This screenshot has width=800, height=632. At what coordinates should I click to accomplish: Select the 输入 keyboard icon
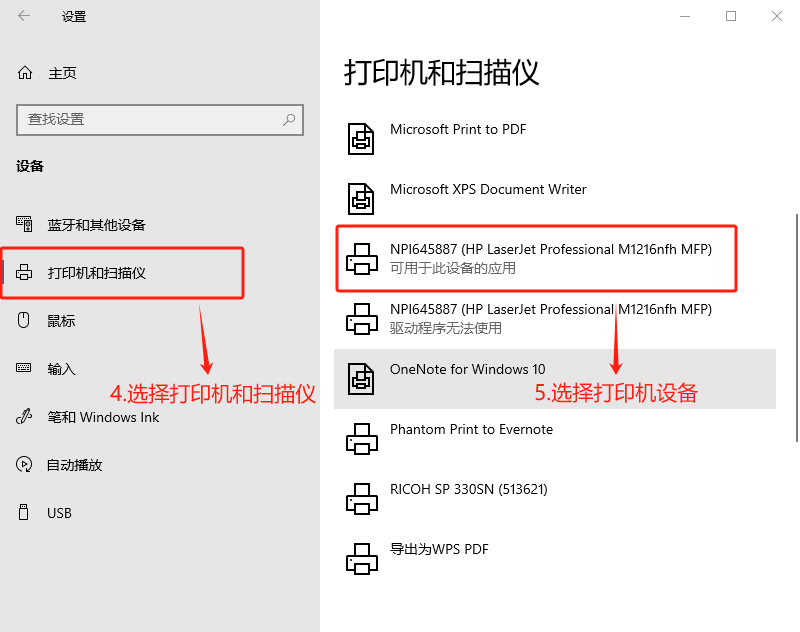tap(23, 368)
